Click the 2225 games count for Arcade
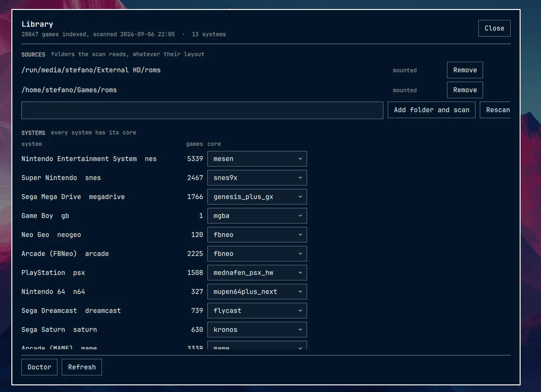Image resolution: width=541 pixels, height=392 pixels. coord(195,253)
